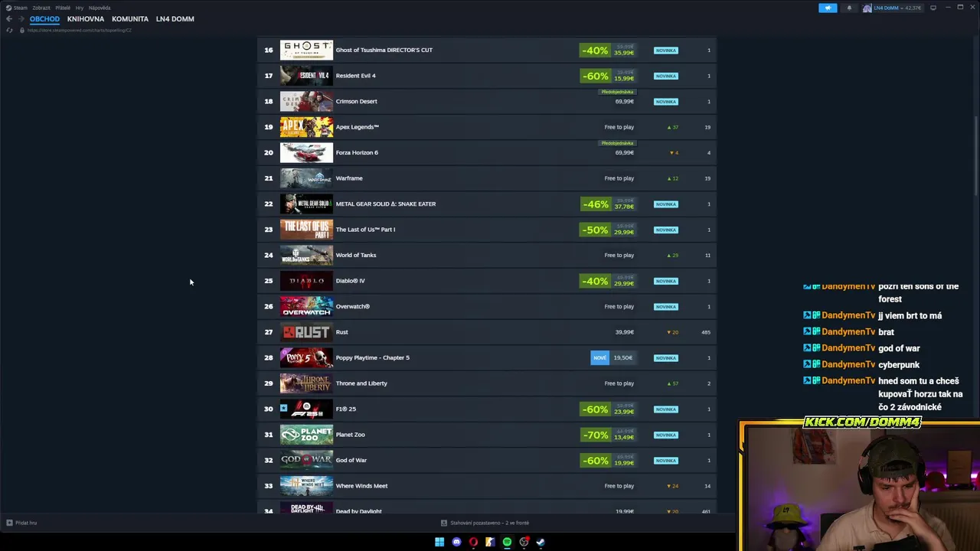Open the Diablo IV capsule image

[x=306, y=281]
